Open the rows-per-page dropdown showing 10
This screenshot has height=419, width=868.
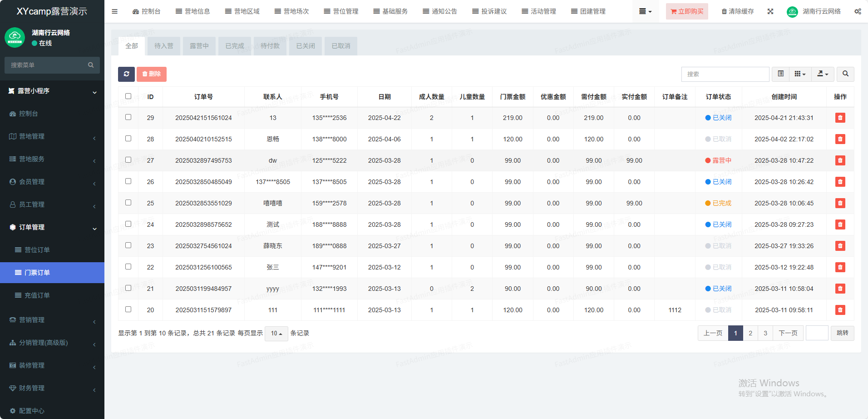click(x=276, y=334)
